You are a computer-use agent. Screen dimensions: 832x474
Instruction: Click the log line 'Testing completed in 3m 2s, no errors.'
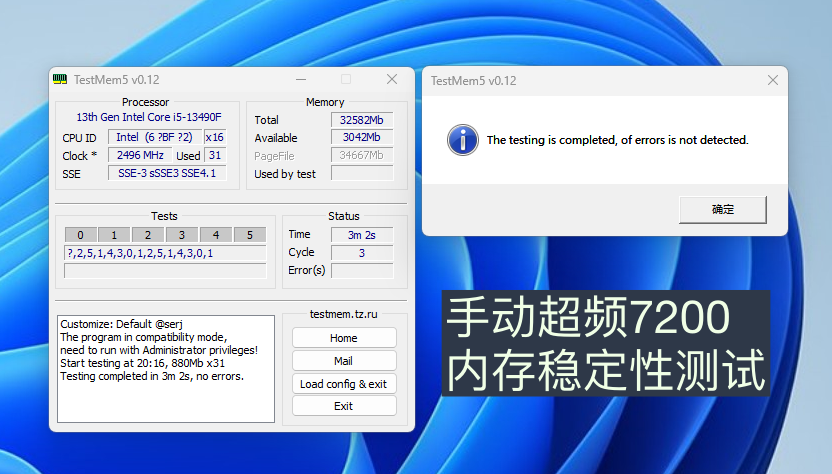[152, 376]
